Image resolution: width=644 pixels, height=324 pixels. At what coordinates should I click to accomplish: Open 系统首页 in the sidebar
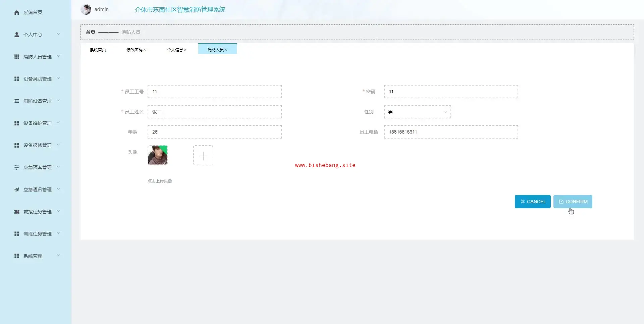point(33,13)
